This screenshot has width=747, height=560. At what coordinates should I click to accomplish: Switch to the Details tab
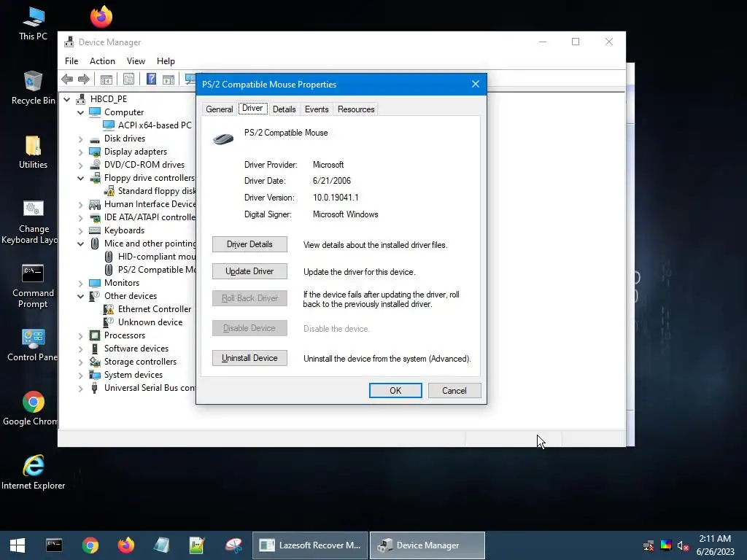tap(285, 109)
